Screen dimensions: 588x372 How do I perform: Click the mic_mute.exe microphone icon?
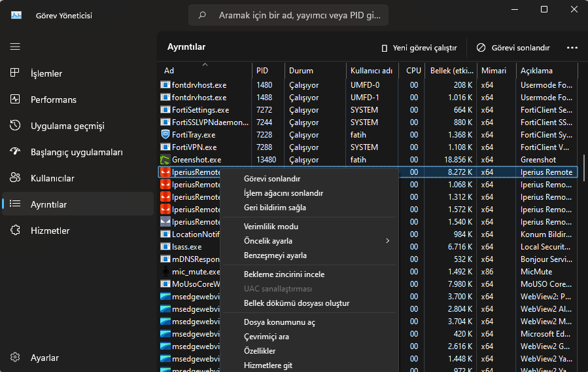pos(165,271)
